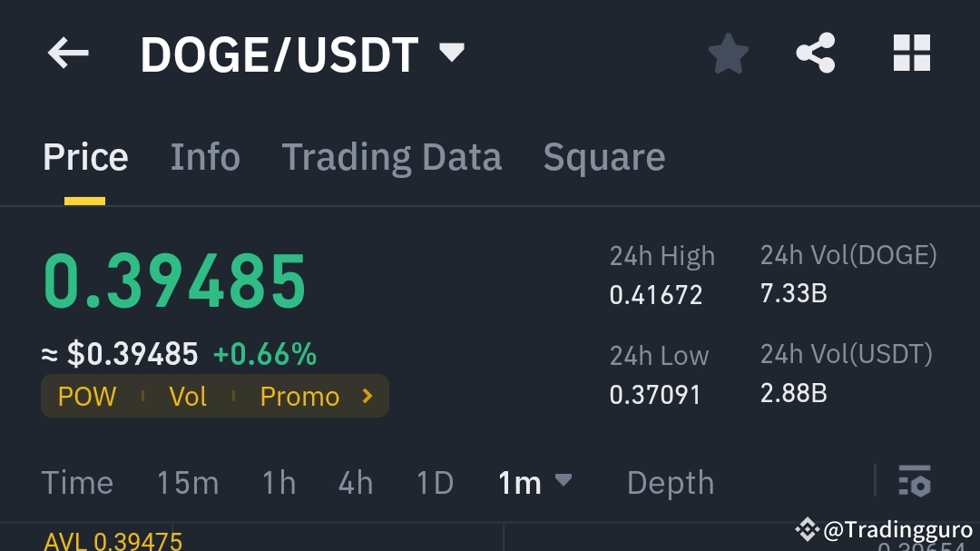The image size is (980, 551).
Task: Open the Time interval selector
Action: 77,483
